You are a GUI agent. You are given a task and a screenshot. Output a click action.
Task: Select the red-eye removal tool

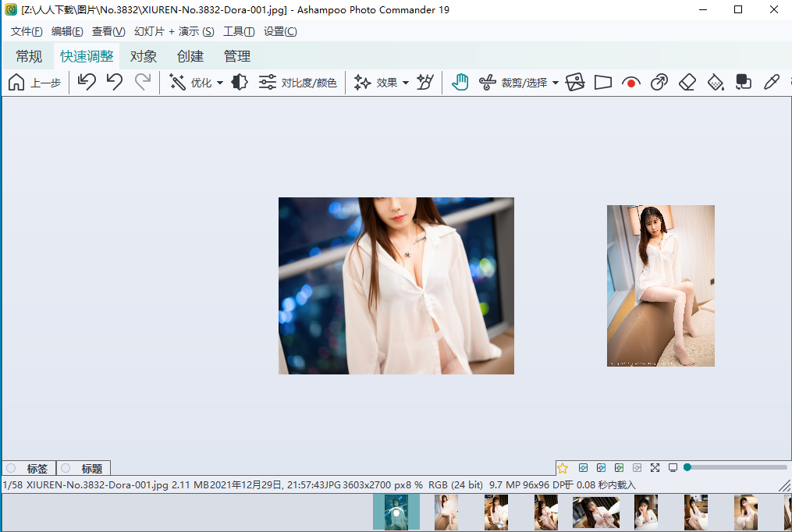pyautogui.click(x=630, y=81)
